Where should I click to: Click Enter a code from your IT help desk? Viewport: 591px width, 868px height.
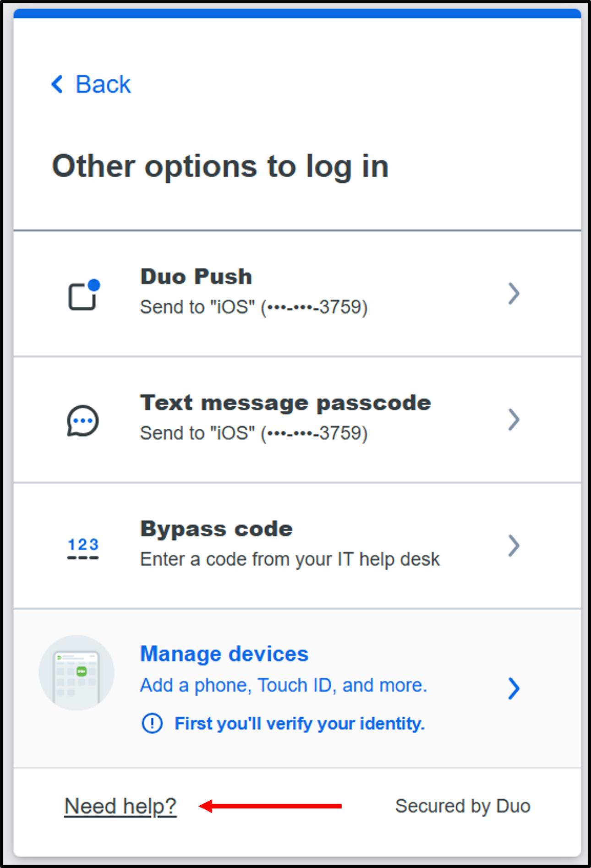point(290,559)
